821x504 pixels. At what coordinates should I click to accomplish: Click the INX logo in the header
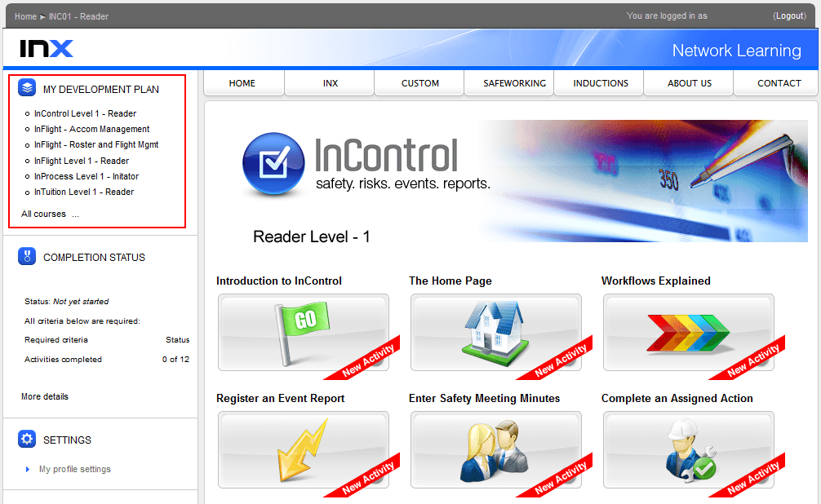click(x=46, y=49)
